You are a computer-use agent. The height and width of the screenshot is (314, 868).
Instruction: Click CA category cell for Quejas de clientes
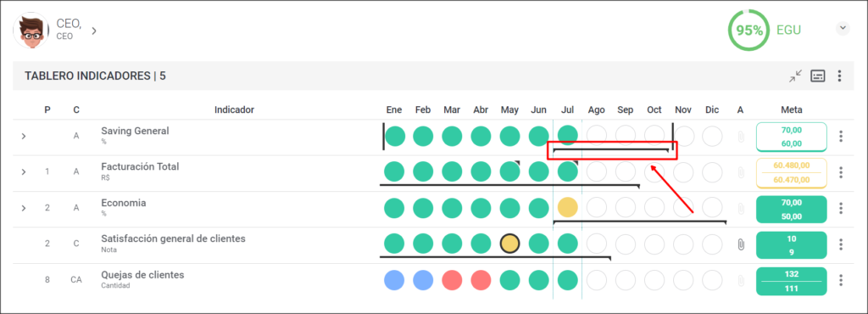pos(75,280)
